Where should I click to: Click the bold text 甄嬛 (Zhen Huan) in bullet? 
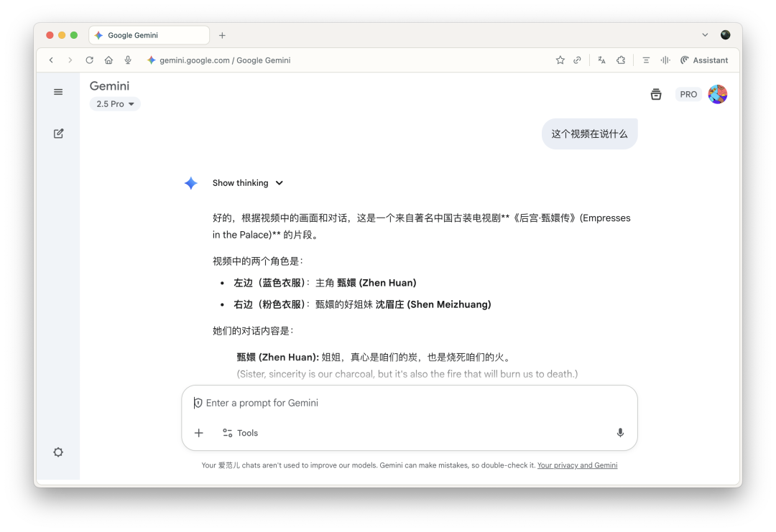[377, 283]
